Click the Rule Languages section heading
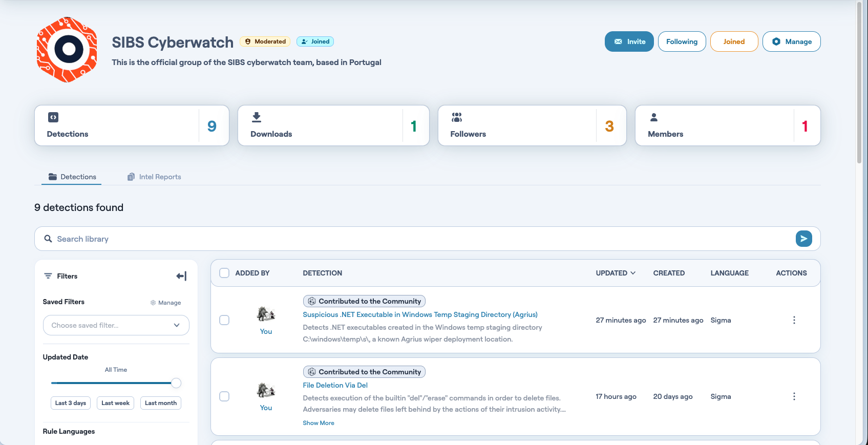868x445 pixels. [x=69, y=431]
